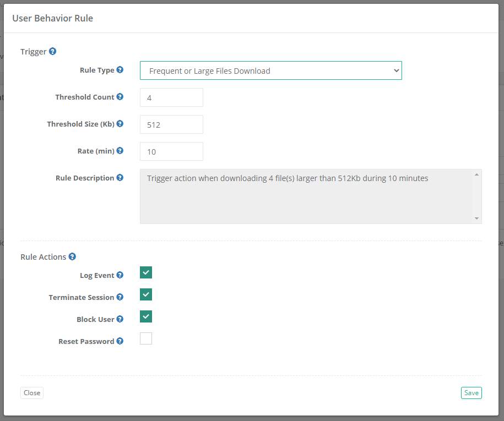This screenshot has width=504, height=421.
Task: Open the Rule Type dropdown
Action: [x=270, y=70]
